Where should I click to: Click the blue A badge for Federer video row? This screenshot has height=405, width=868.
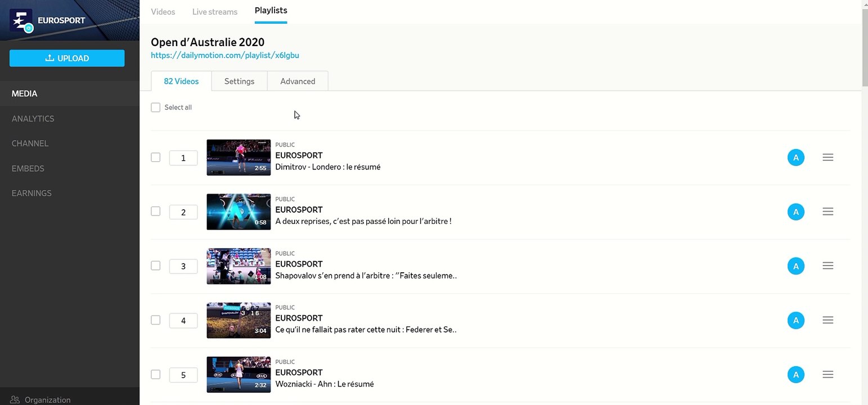click(x=795, y=321)
